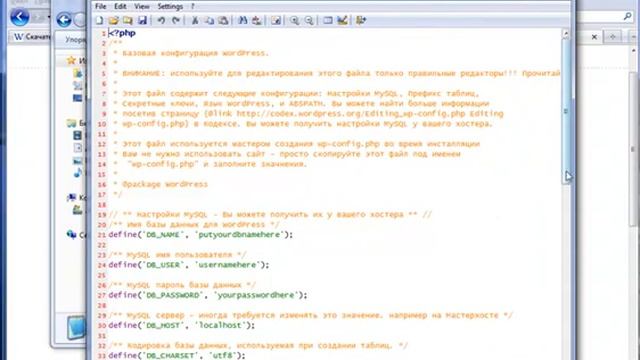Click 'yourpasswordhere' string on line 27
640x360 pixels.
(256, 295)
